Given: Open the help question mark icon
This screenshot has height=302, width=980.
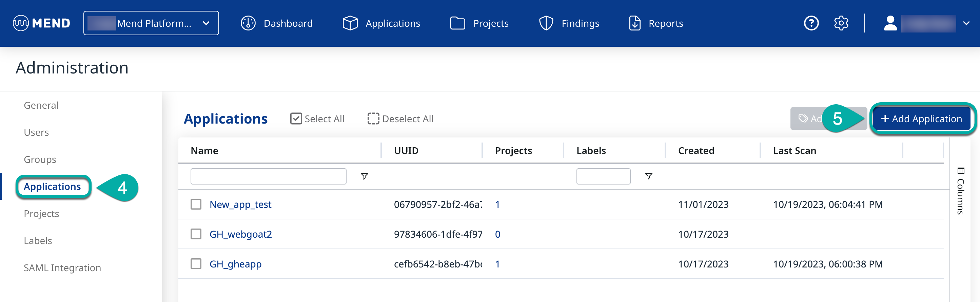Looking at the screenshot, I should (811, 23).
